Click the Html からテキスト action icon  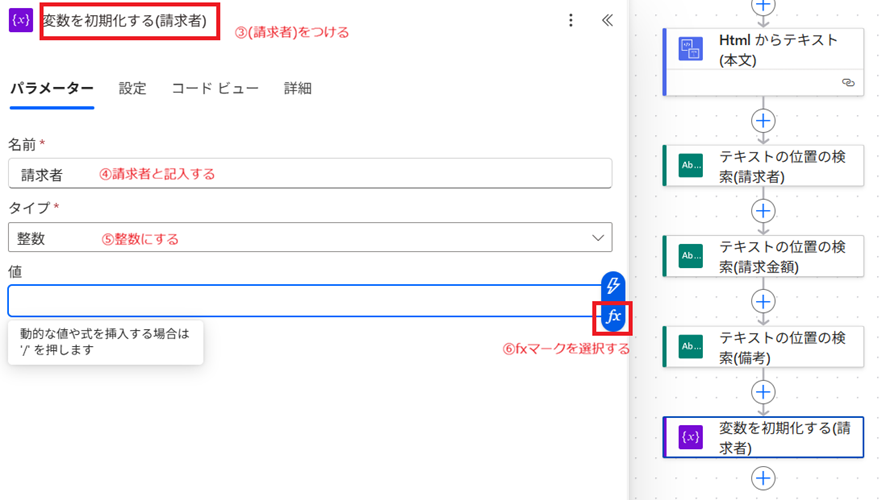click(x=691, y=50)
